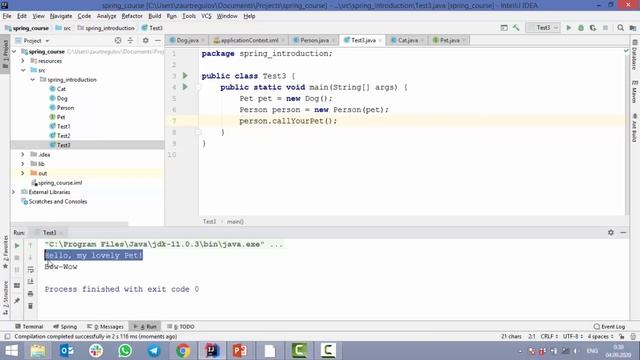Screen dimensions: 640x360
Task: Open Project panel settings gear
Action: pos(145,40)
